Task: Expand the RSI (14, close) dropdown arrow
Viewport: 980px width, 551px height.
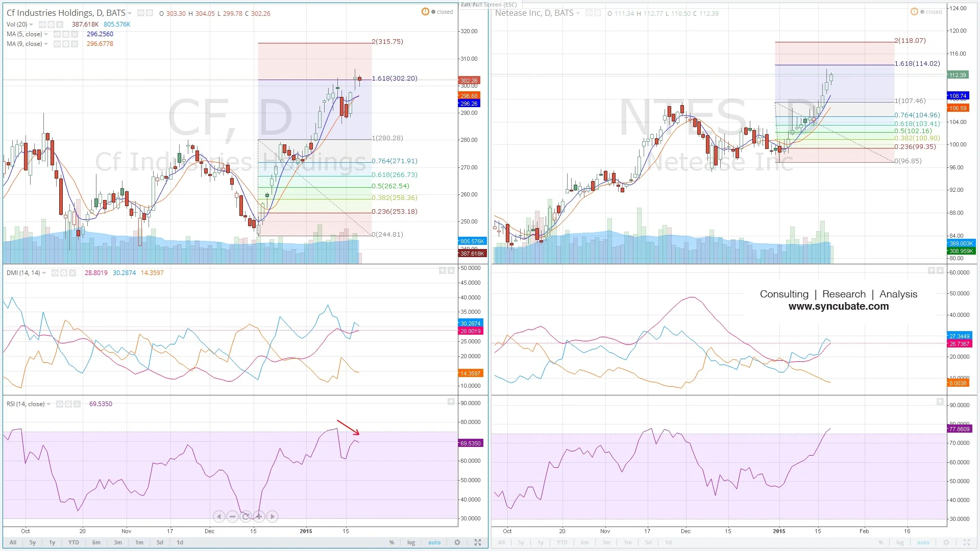Action: point(48,404)
